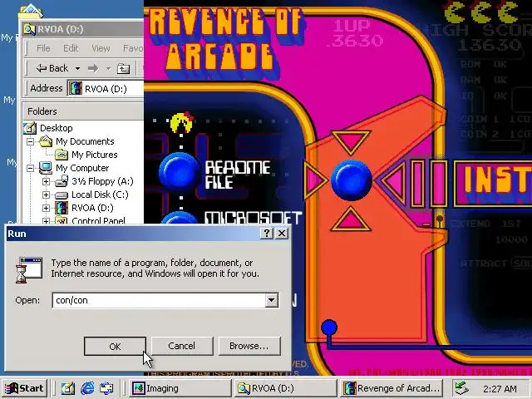The image size is (532, 399).
Task: Open File menu in RVOA window
Action: pos(43,48)
